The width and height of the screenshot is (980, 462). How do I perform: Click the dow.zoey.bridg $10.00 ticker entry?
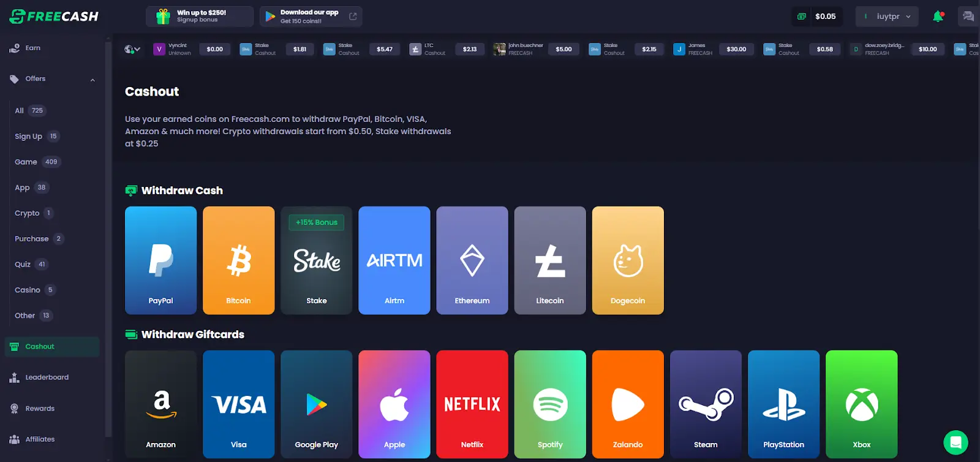897,49
